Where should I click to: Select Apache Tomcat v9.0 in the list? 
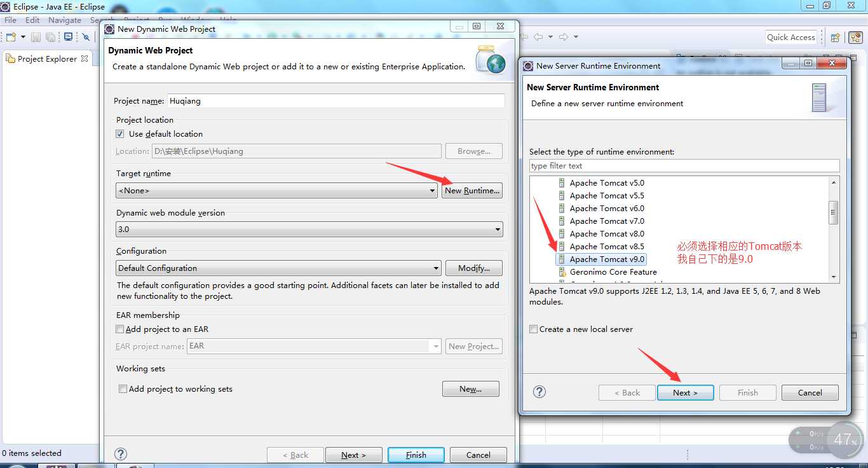pos(607,259)
